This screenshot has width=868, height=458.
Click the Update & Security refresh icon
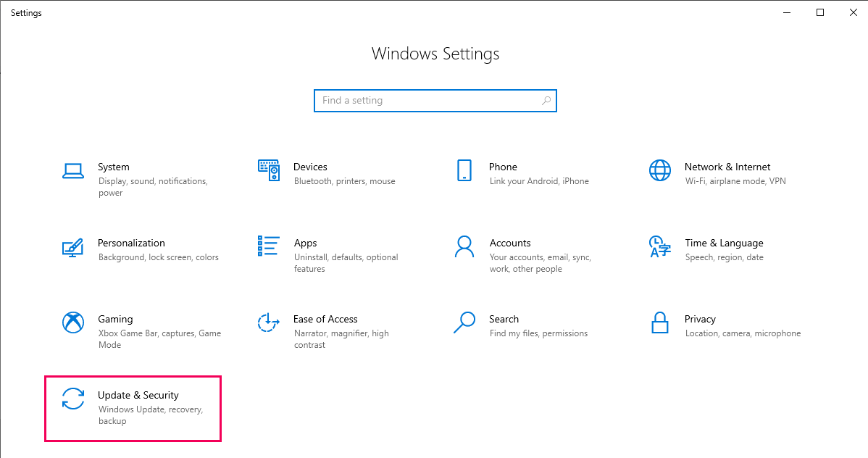coord(73,399)
